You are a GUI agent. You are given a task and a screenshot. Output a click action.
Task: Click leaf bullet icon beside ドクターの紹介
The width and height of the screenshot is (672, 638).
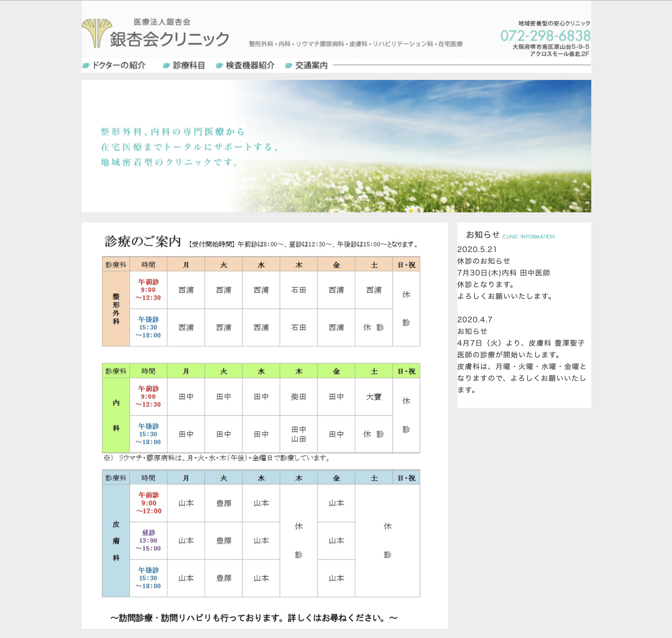[86, 66]
